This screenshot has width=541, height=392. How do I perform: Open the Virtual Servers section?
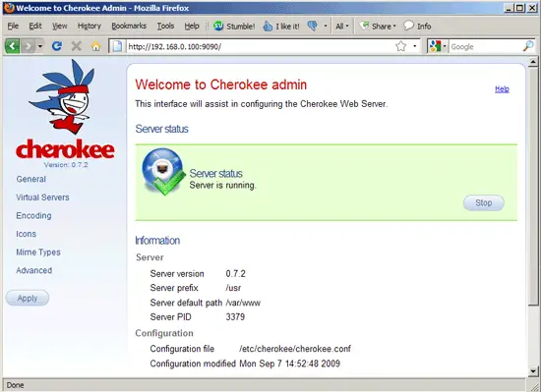point(42,197)
